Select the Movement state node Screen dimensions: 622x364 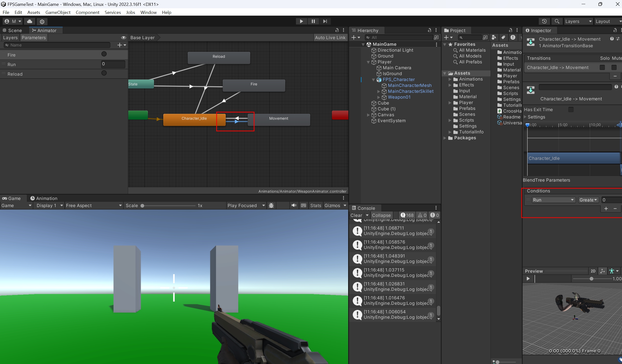279,120
